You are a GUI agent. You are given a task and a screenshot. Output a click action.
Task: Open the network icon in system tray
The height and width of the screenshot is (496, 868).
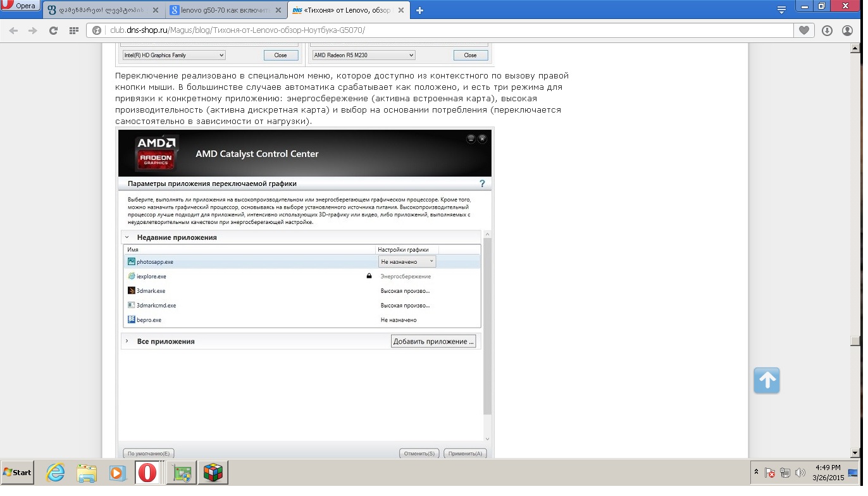point(785,473)
